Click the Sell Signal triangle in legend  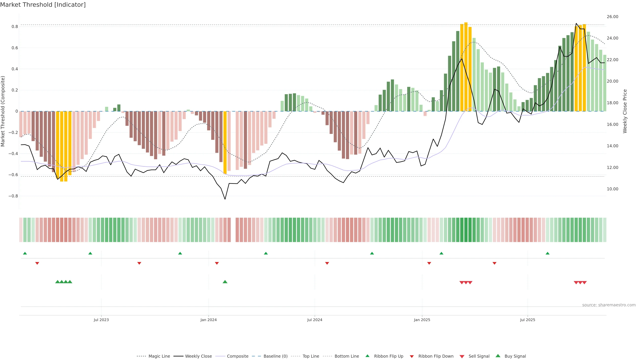462,356
